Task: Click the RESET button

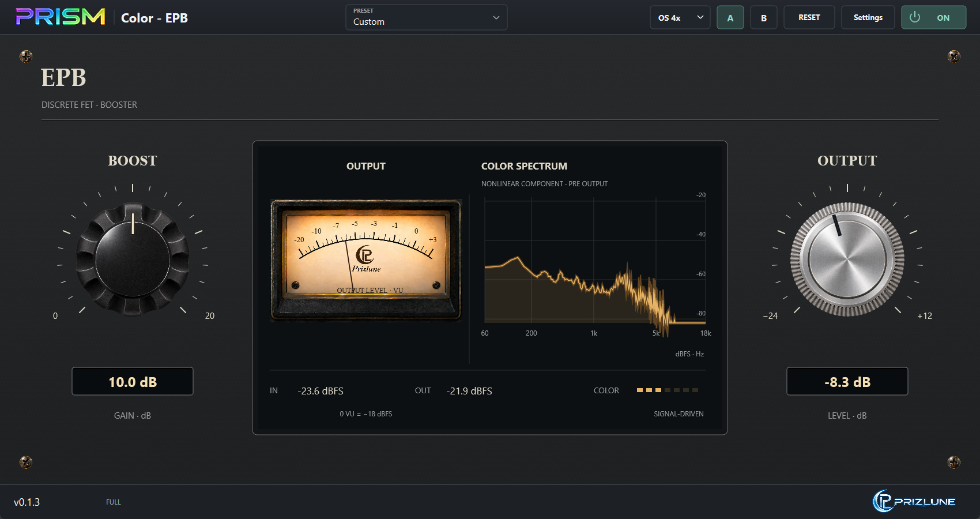Action: pos(809,17)
